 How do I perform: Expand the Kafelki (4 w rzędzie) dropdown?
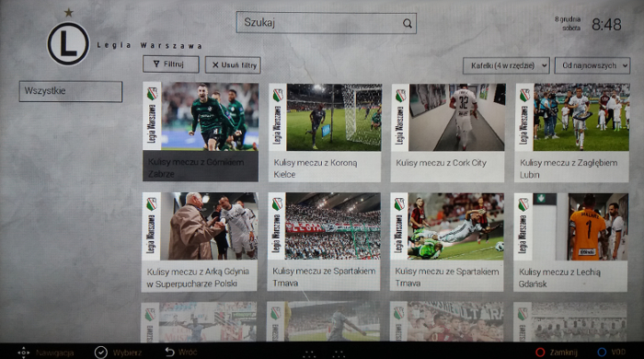point(506,65)
